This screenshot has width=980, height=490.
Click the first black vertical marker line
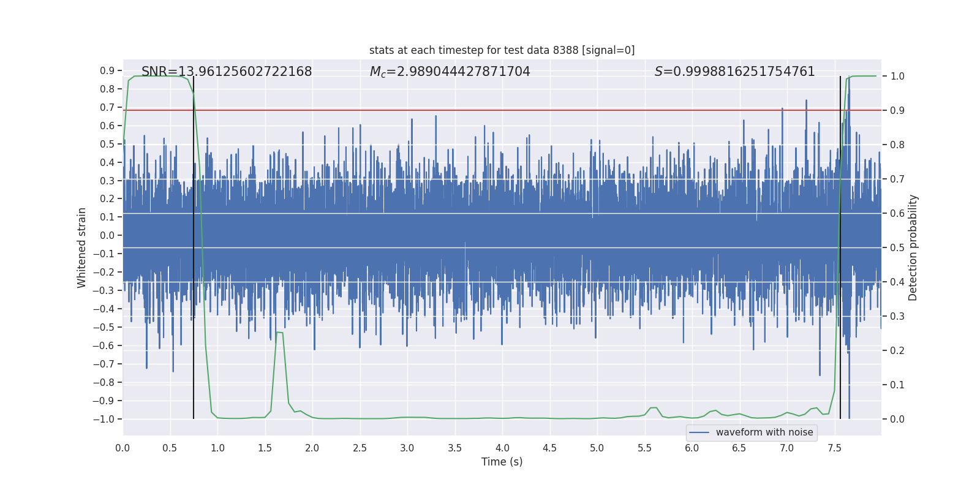pos(194,367)
